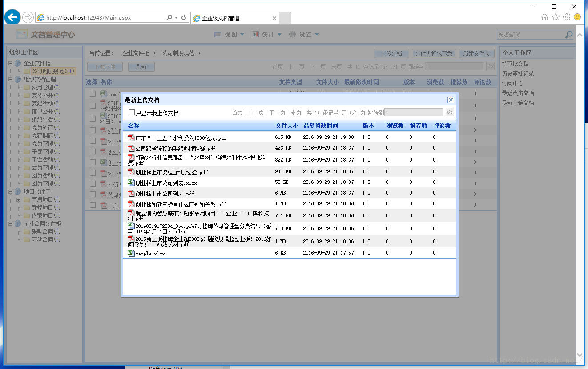Click PDF icon of 创业板上市公司列表.pdf

(x=131, y=193)
